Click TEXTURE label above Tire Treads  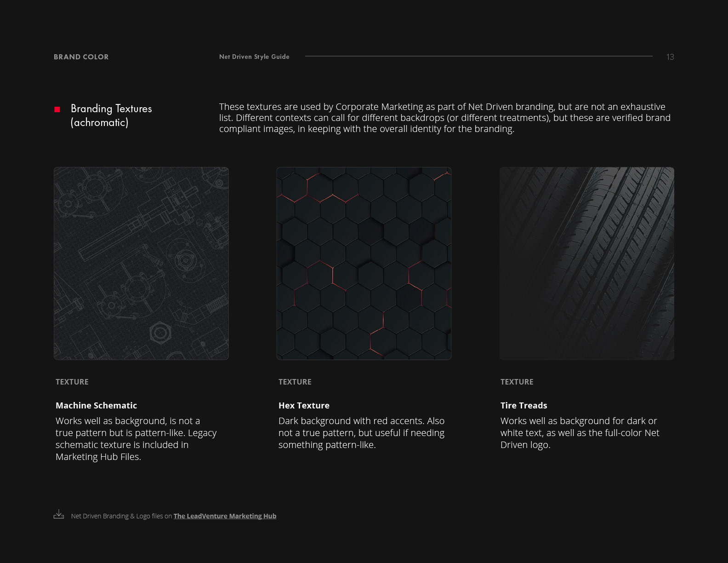tap(517, 382)
